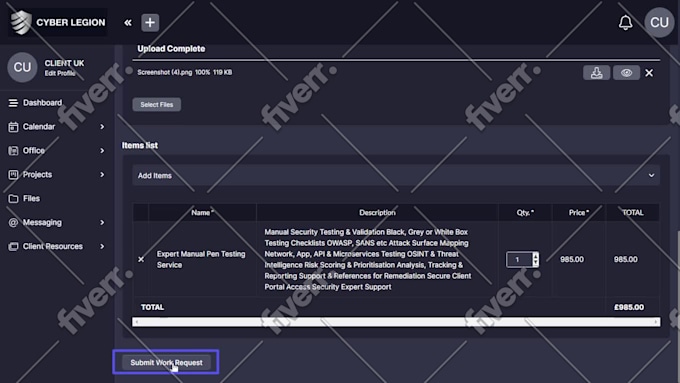The width and height of the screenshot is (680, 383).
Task: Open the Office menu item
Action: [x=34, y=151]
